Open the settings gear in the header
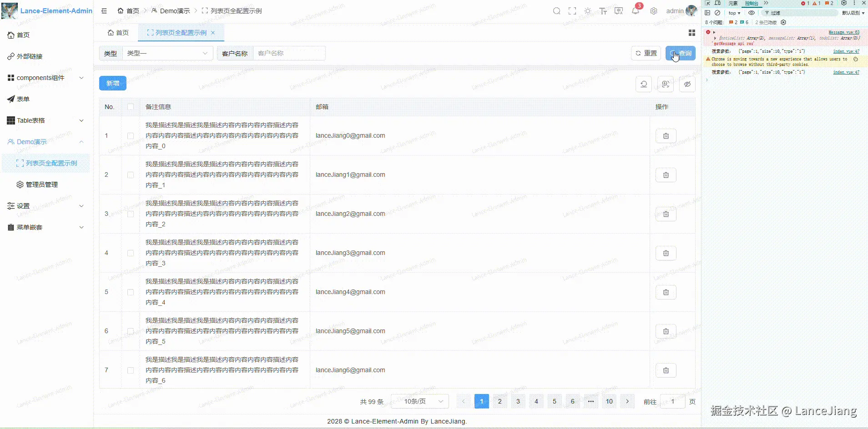This screenshot has width=868, height=429. [x=653, y=10]
